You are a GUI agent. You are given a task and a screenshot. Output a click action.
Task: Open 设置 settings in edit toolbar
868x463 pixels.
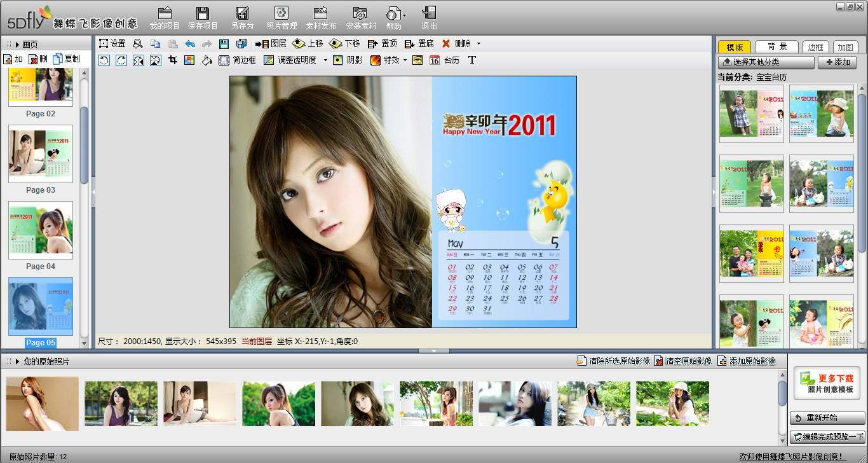pyautogui.click(x=112, y=44)
